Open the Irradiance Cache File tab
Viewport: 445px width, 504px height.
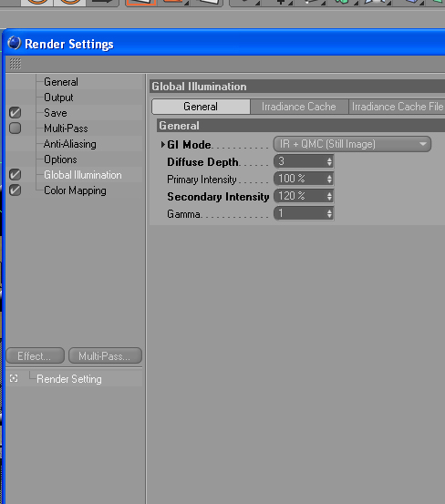(x=397, y=107)
